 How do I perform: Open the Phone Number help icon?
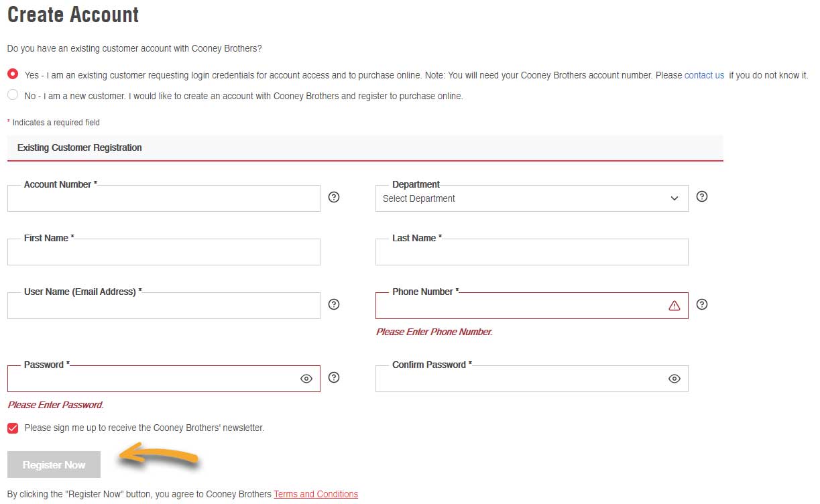701,304
